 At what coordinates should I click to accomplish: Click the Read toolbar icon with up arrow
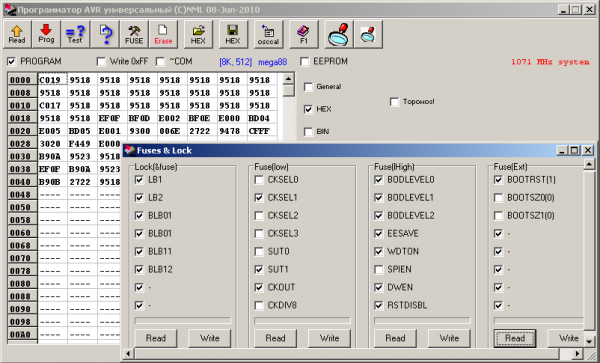pyautogui.click(x=17, y=34)
